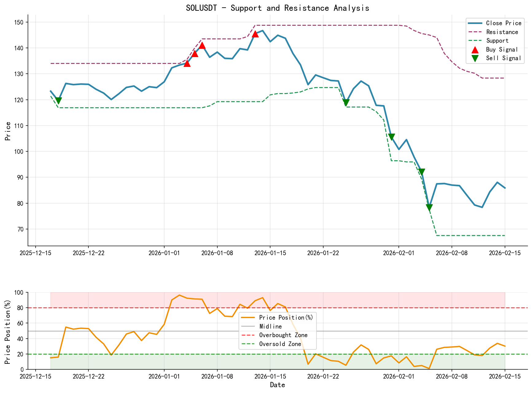Click the Overbought Zone legend label

[x=283, y=335]
